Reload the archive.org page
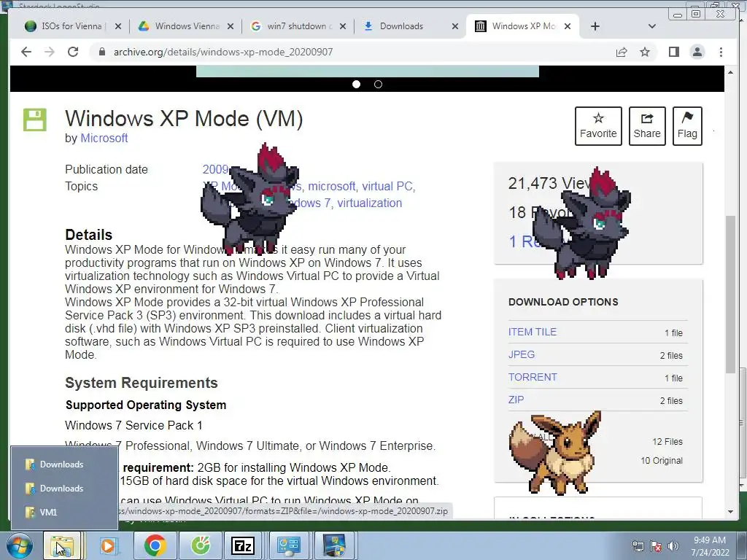This screenshot has height=560, width=747. click(x=73, y=52)
